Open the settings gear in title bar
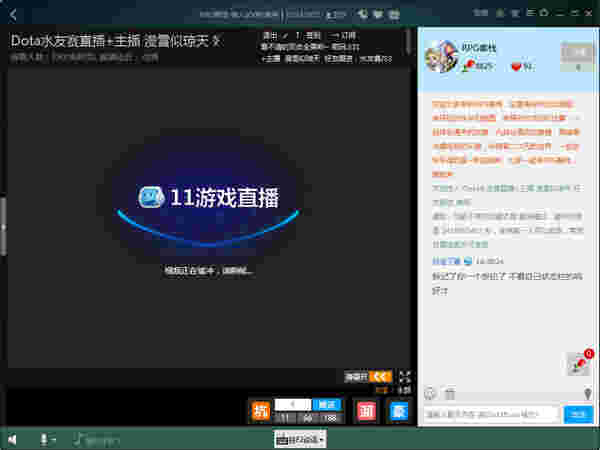 [543, 13]
